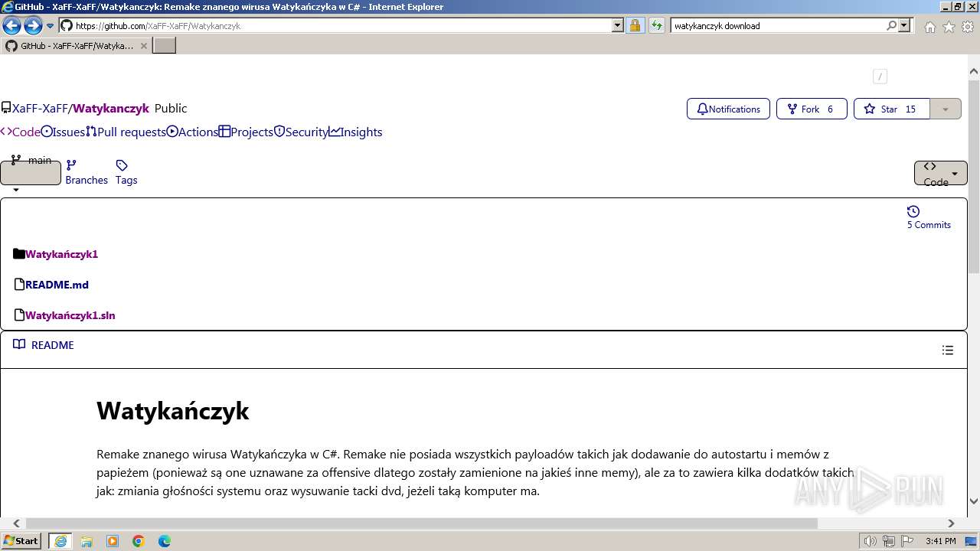The image size is (980, 551).
Task: Click the system tray network icon
Action: [x=889, y=541]
